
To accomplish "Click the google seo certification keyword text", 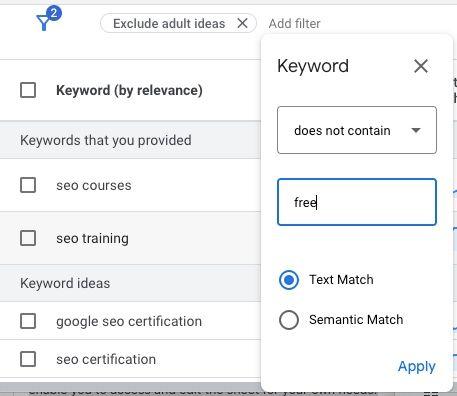I will point(129,322).
